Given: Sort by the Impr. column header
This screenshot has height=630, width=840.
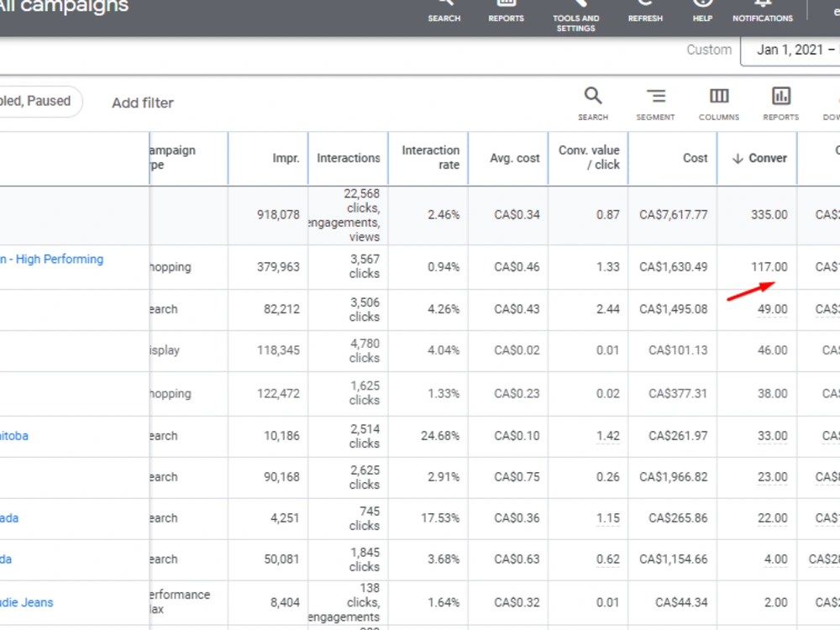Looking at the screenshot, I should tap(286, 158).
